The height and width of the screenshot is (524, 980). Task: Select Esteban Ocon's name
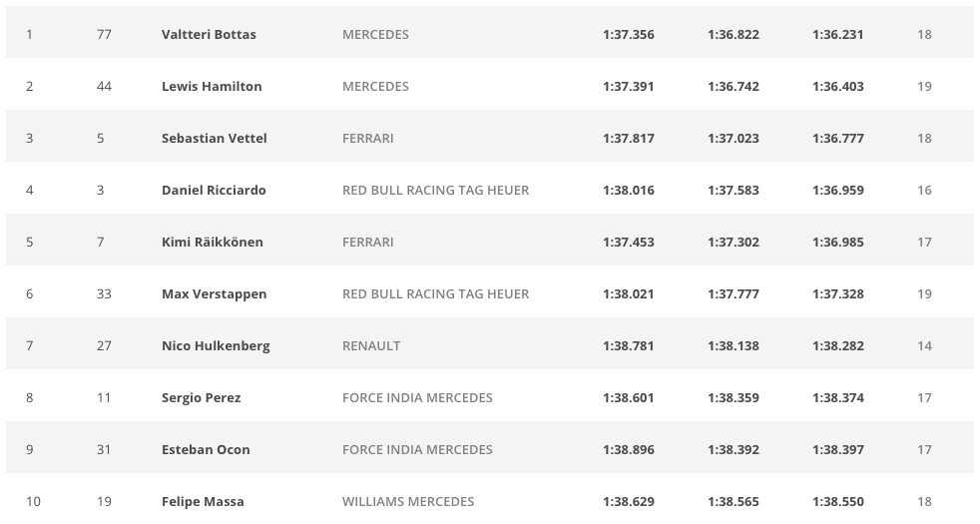point(206,449)
